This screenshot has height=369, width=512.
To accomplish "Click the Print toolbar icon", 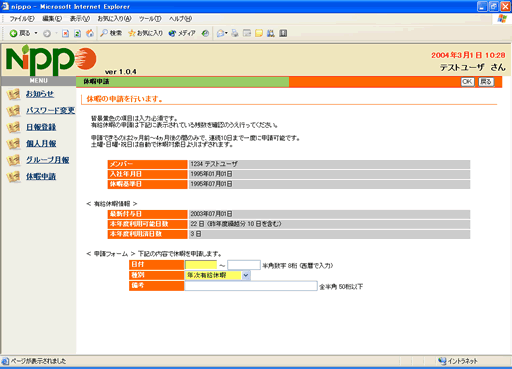I will [x=235, y=33].
